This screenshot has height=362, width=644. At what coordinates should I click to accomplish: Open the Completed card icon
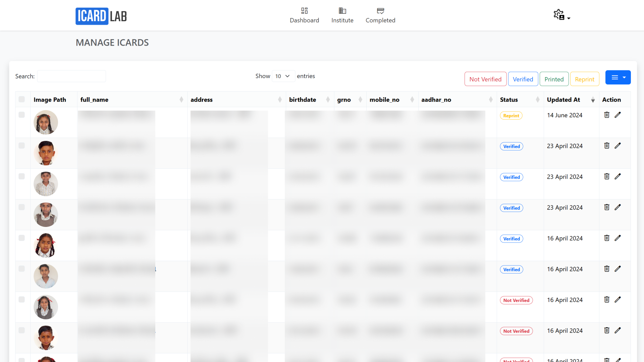point(380,11)
